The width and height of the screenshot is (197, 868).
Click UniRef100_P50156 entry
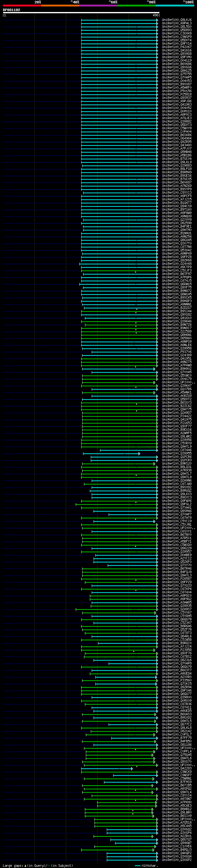(x=176, y=91)
